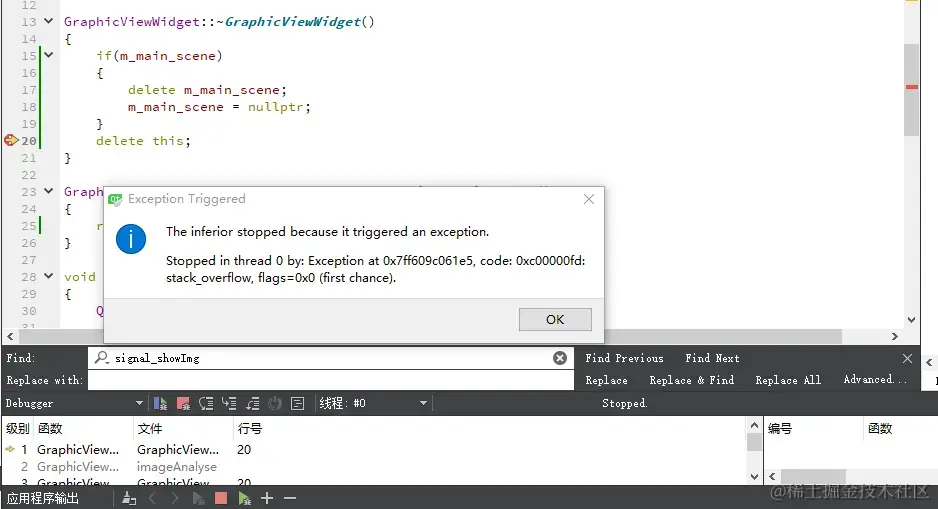This screenshot has width=938, height=509.
Task: Click breakpoint marker at line 20
Action: (11, 141)
